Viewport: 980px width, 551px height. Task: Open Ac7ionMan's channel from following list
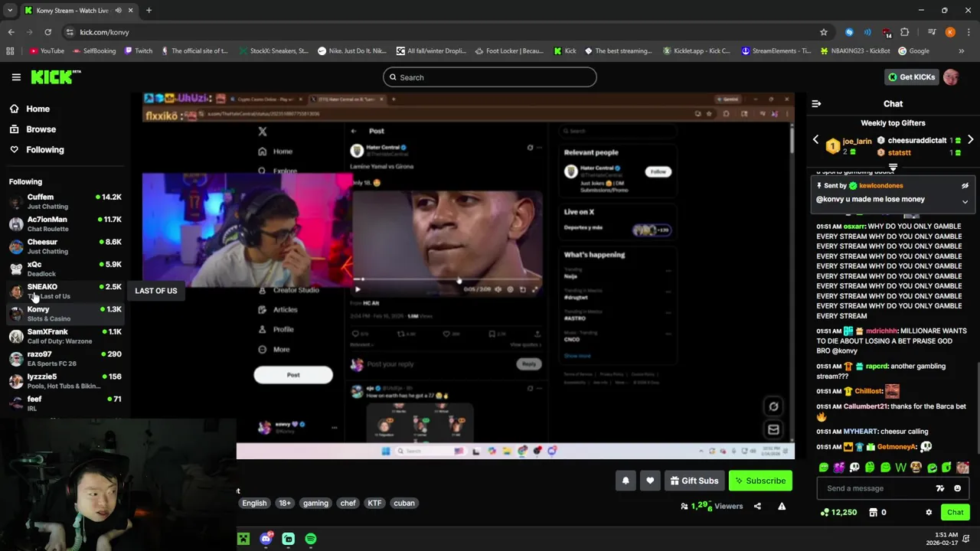tap(65, 224)
